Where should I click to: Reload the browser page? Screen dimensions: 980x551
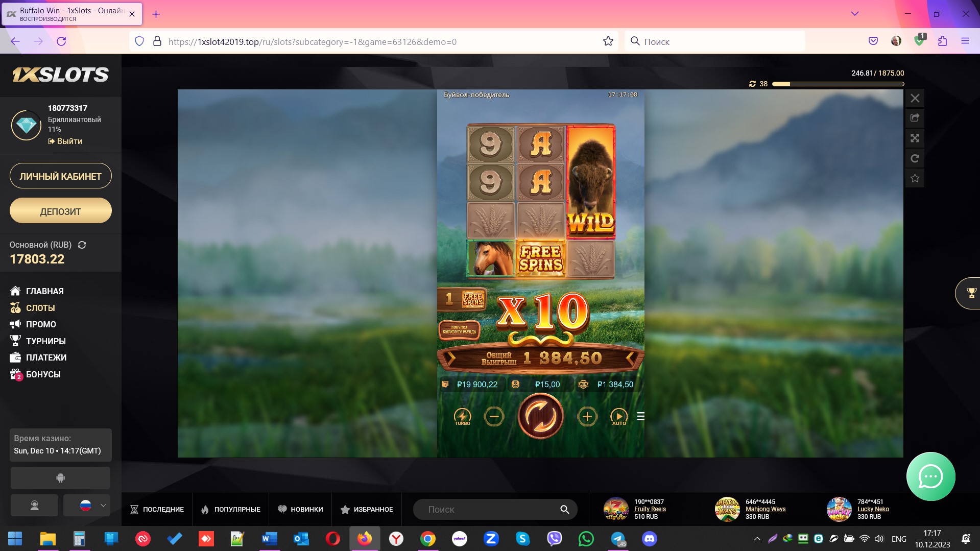click(x=61, y=41)
